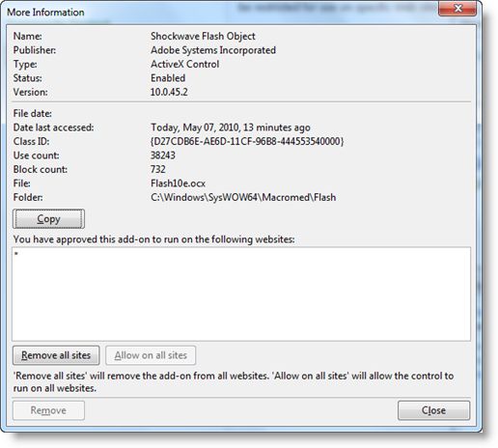Viewport: 498px width, 448px height.
Task: Click the disabled Remove button
Action: pyautogui.click(x=48, y=410)
